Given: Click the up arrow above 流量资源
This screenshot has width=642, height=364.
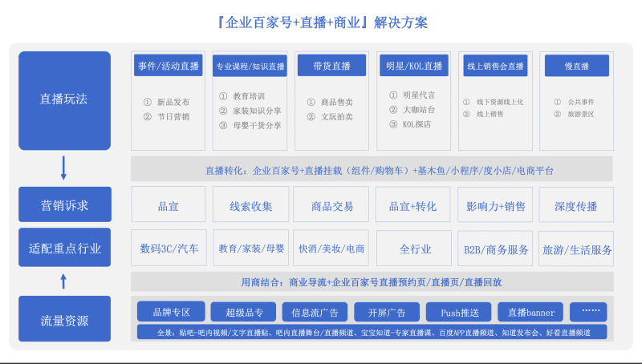Looking at the screenshot, I should click(x=64, y=281).
